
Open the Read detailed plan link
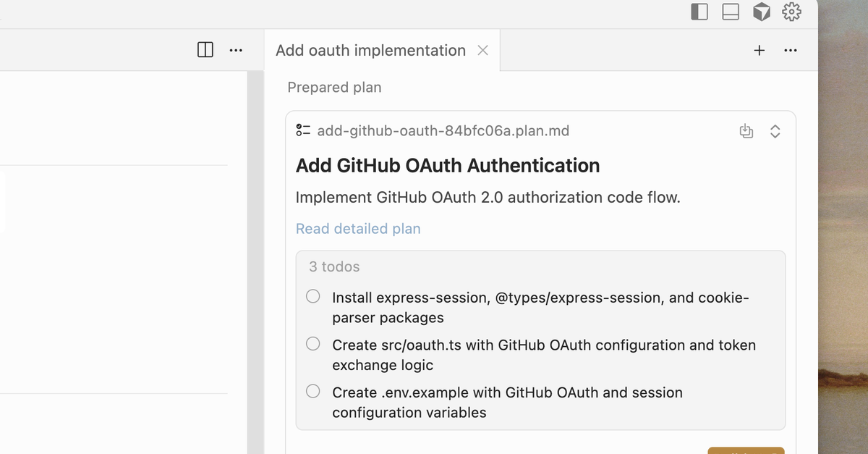point(358,229)
